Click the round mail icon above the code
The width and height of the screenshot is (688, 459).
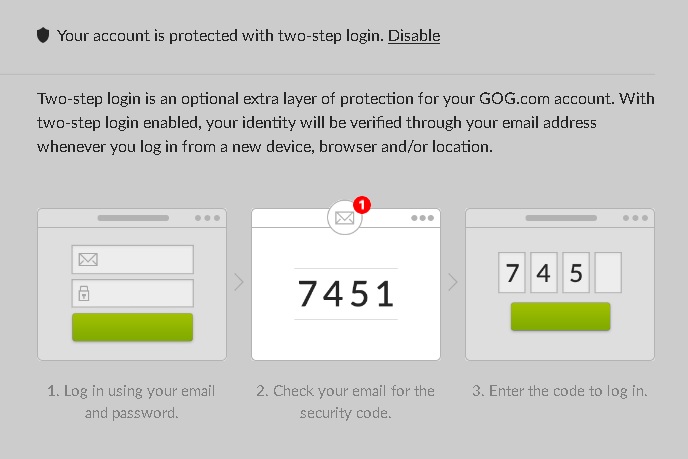pyautogui.click(x=345, y=217)
